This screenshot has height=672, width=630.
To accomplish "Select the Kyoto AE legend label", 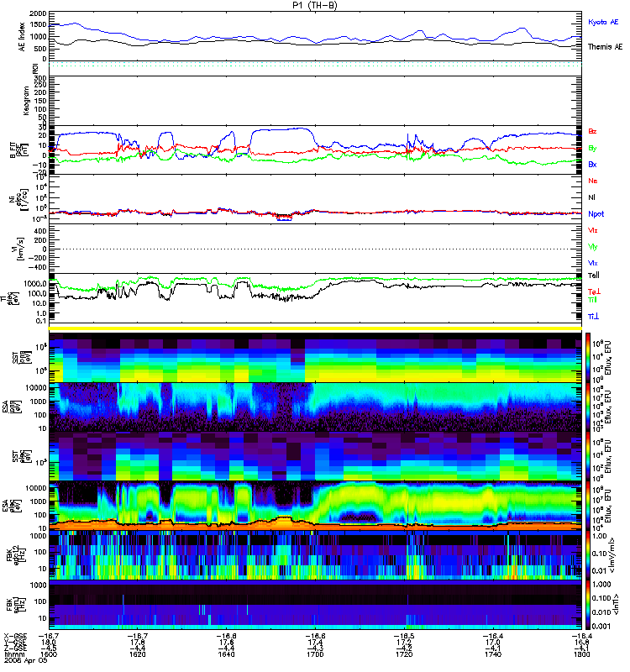I will [x=603, y=22].
